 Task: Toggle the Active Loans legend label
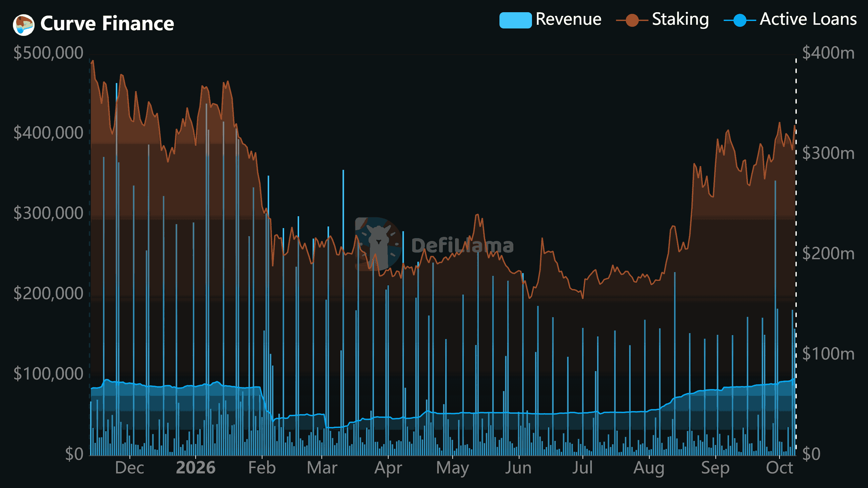coord(808,19)
